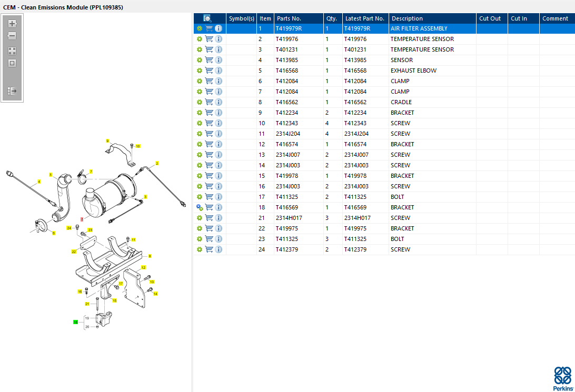Click the list-with-arrow icon in diagram toolbar
The width and height of the screenshot is (575, 392).
coord(12,91)
